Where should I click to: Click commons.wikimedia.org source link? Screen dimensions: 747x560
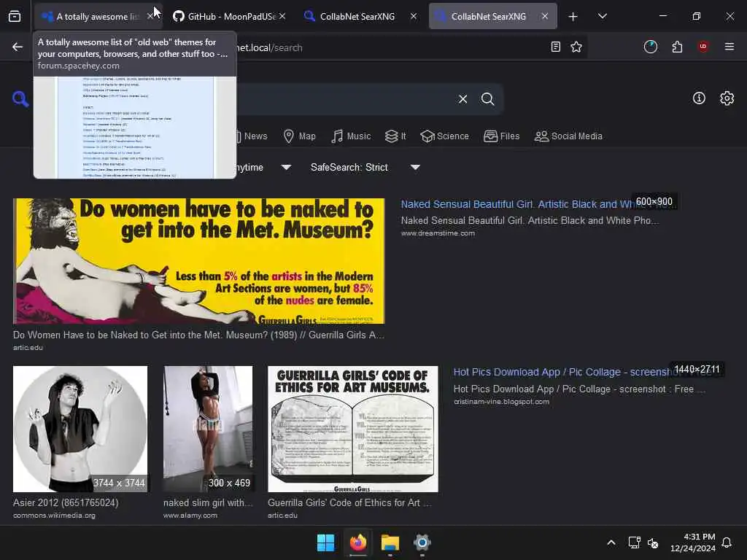click(x=54, y=516)
